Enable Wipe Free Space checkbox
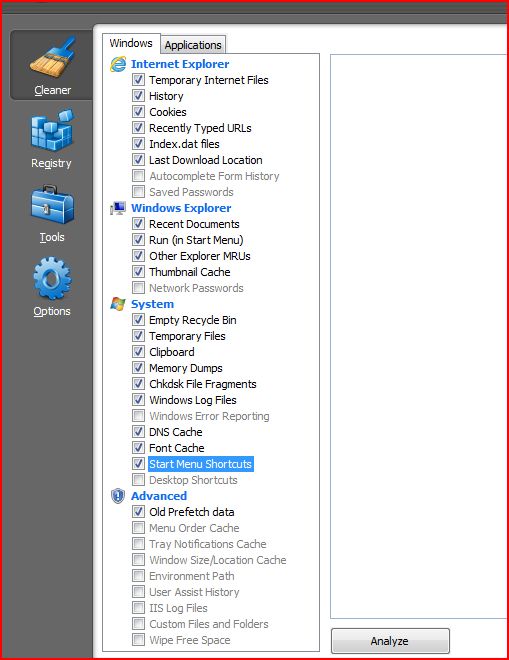The image size is (509, 660). (x=138, y=639)
